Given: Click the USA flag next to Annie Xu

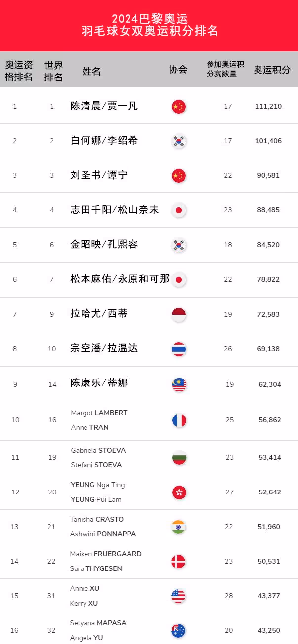Looking at the screenshot, I should 178,596.
